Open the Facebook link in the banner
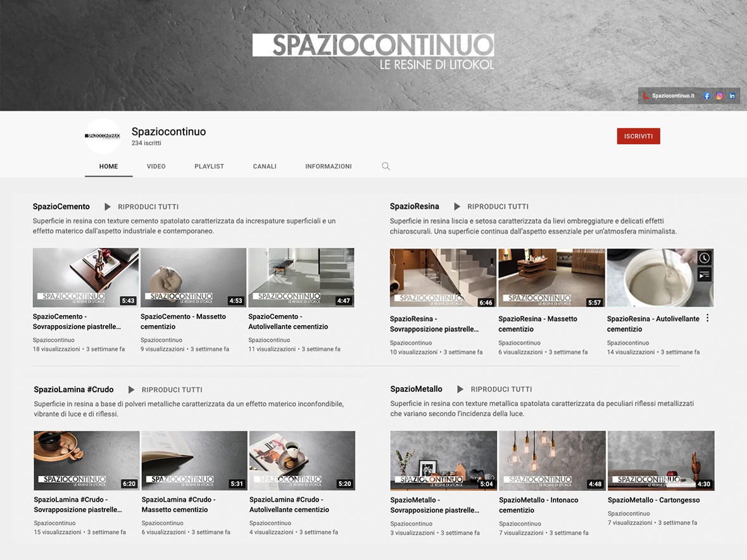 click(707, 96)
